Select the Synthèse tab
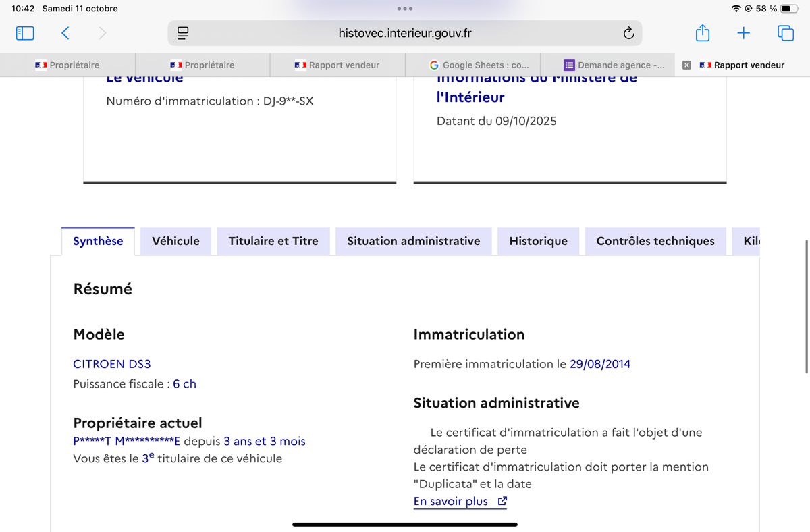The height and width of the screenshot is (532, 810). point(98,241)
